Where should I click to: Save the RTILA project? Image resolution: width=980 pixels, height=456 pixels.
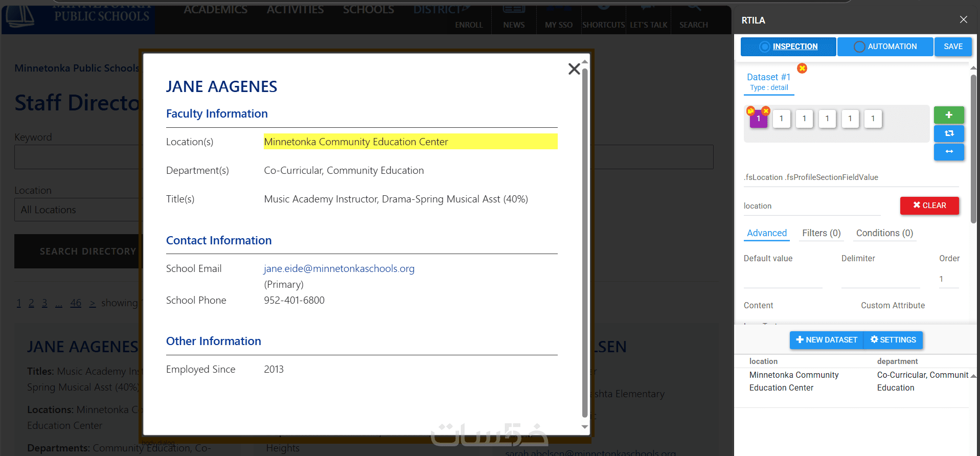[953, 47]
